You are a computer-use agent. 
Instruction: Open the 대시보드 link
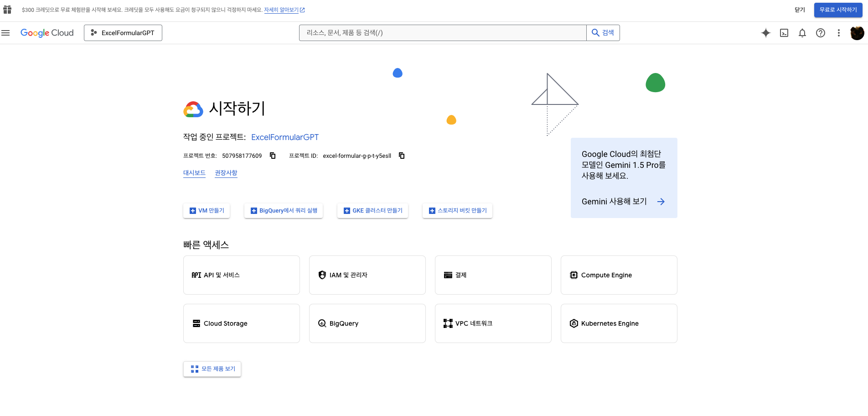tap(194, 173)
